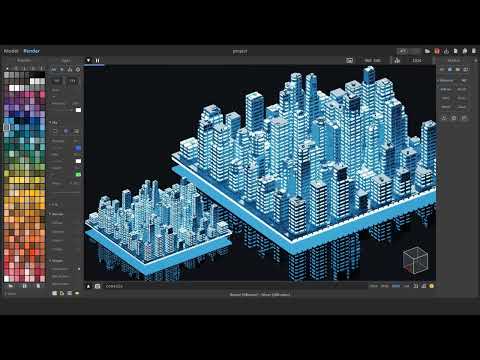The height and width of the screenshot is (360, 480).
Task: Click the red icon in the top bar
Action: 437,51
